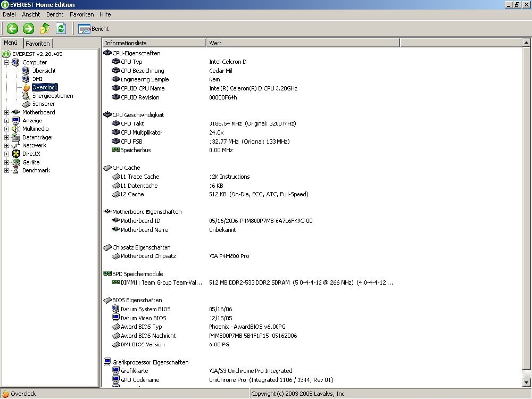Screen dimensions: 532x399
Task: Switch to the Favoriten tab
Action: (x=38, y=44)
